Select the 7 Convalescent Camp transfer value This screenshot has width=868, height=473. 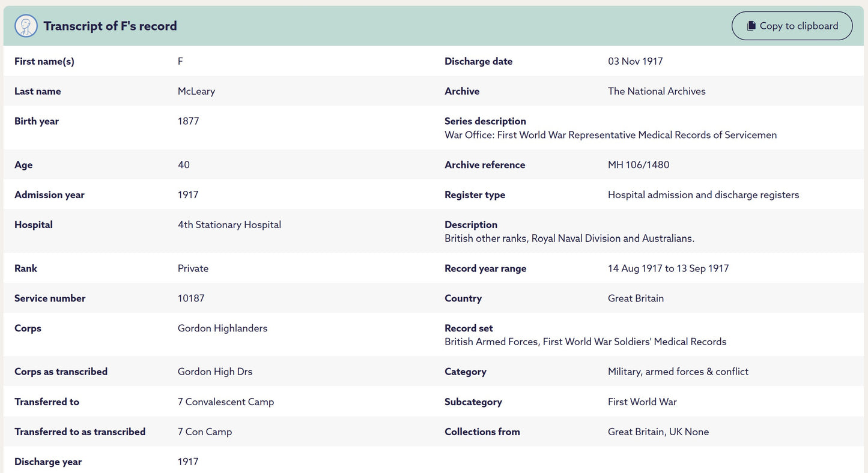tap(226, 402)
